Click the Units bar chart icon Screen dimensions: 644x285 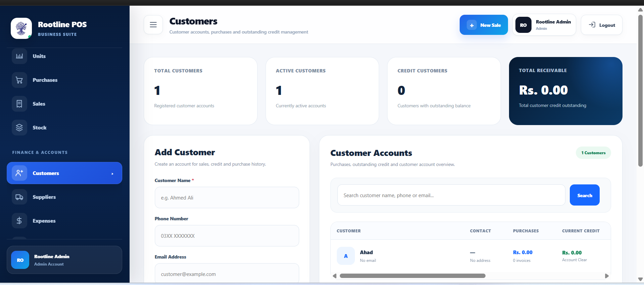(19, 56)
